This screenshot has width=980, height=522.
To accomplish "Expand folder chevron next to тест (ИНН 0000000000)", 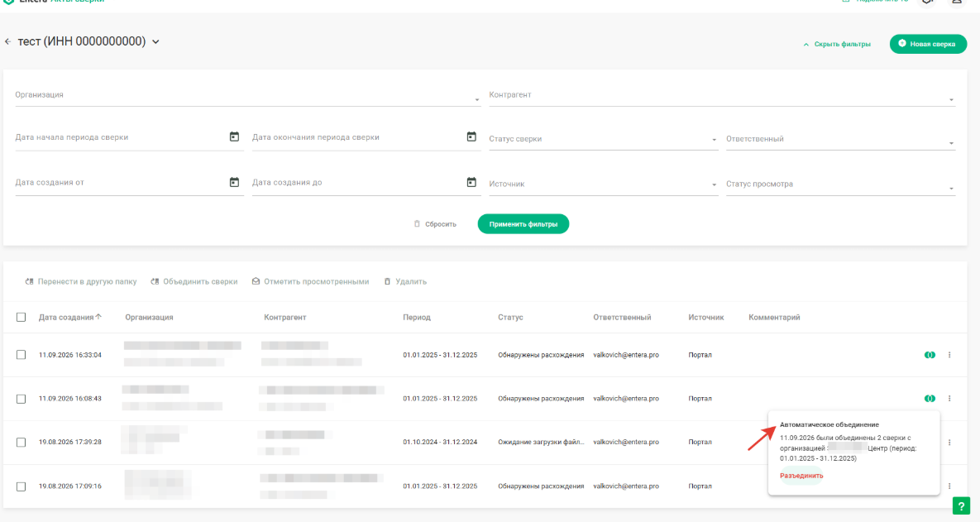I will (x=155, y=42).
